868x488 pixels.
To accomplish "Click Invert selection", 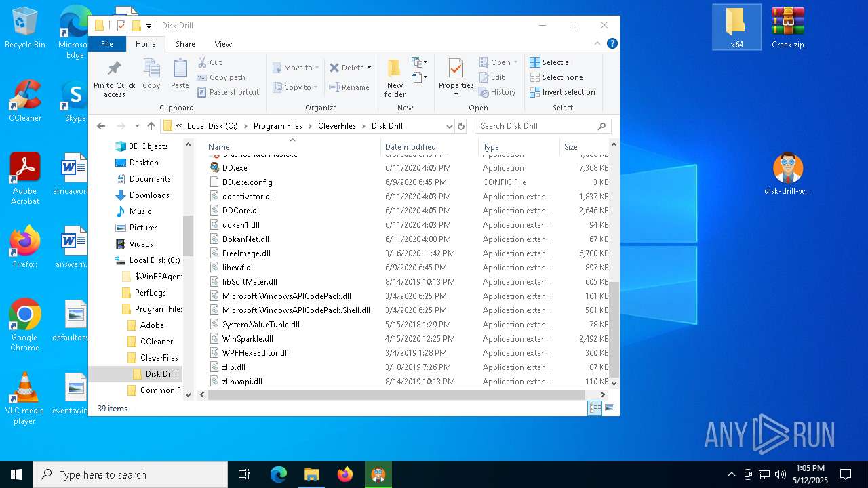I will pos(562,92).
